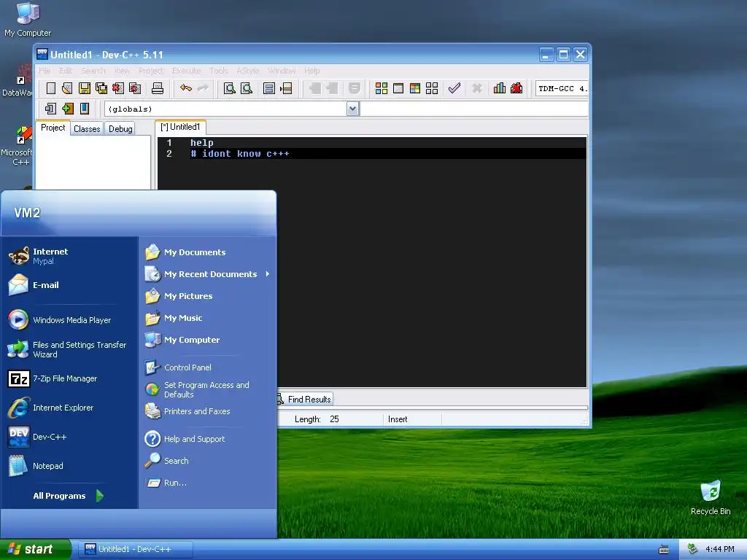Click the on-screen keyboard tray icon
Screen dimensions: 747x560
click(664, 550)
